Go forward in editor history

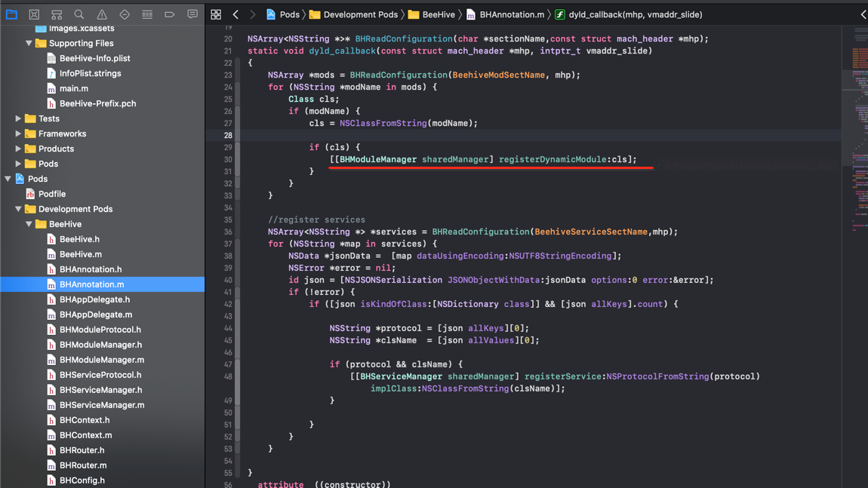252,14
